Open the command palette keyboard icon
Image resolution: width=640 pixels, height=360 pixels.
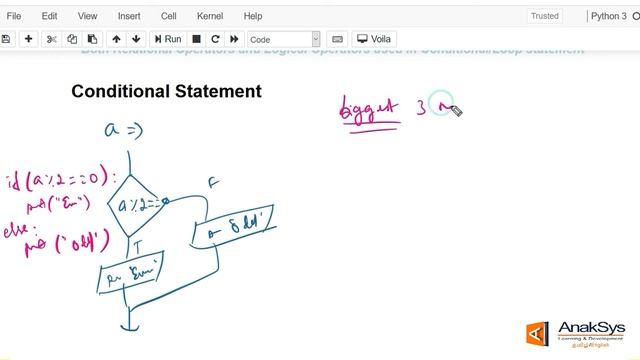pyautogui.click(x=337, y=39)
